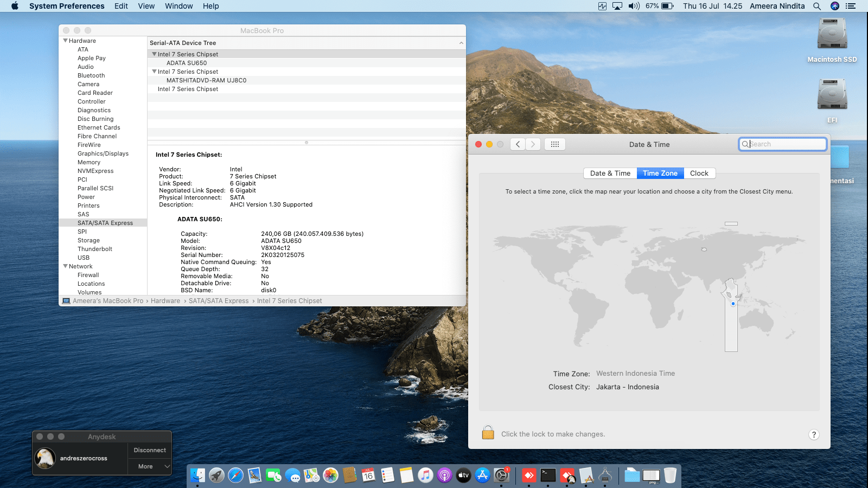Open the Window menu in the menu bar
Viewport: 868px width, 488px height.
coord(178,6)
